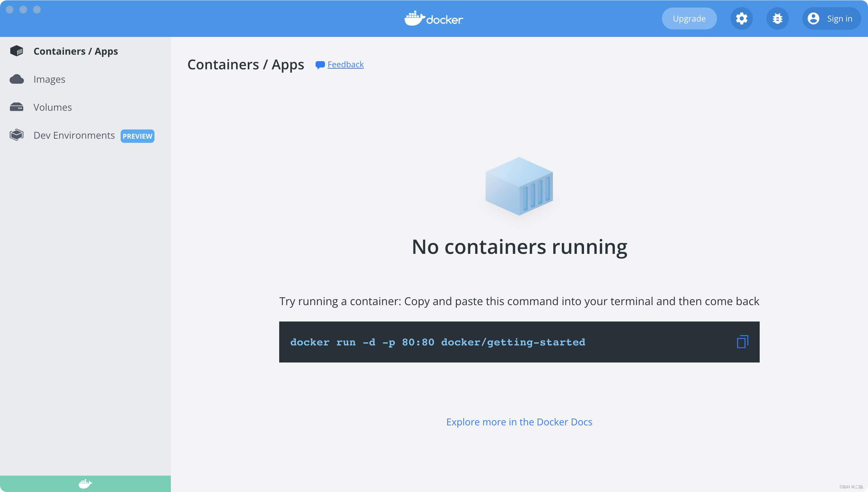This screenshot has height=492, width=868.
Task: Click copy icon for docker run command
Action: [x=743, y=342]
